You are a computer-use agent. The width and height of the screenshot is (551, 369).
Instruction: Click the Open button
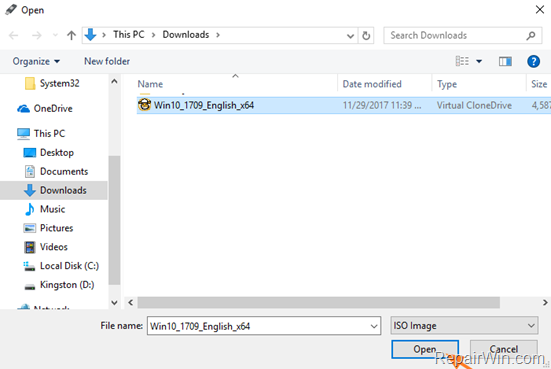pos(425,349)
